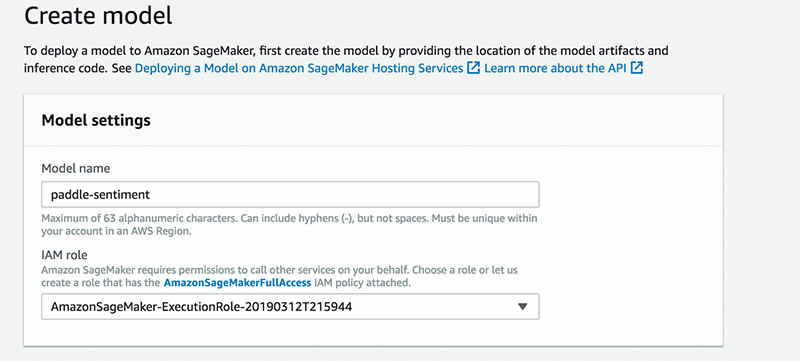Click the IAM role dropdown arrow

(x=522, y=306)
